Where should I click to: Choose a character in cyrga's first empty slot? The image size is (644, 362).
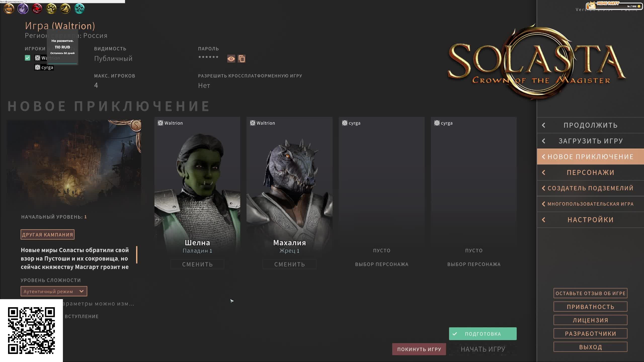[x=382, y=264]
